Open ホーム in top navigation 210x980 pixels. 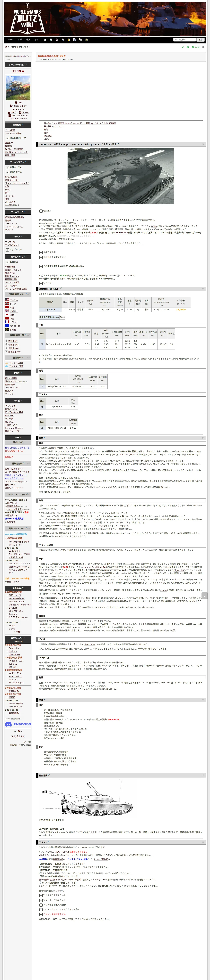coord(11,40)
